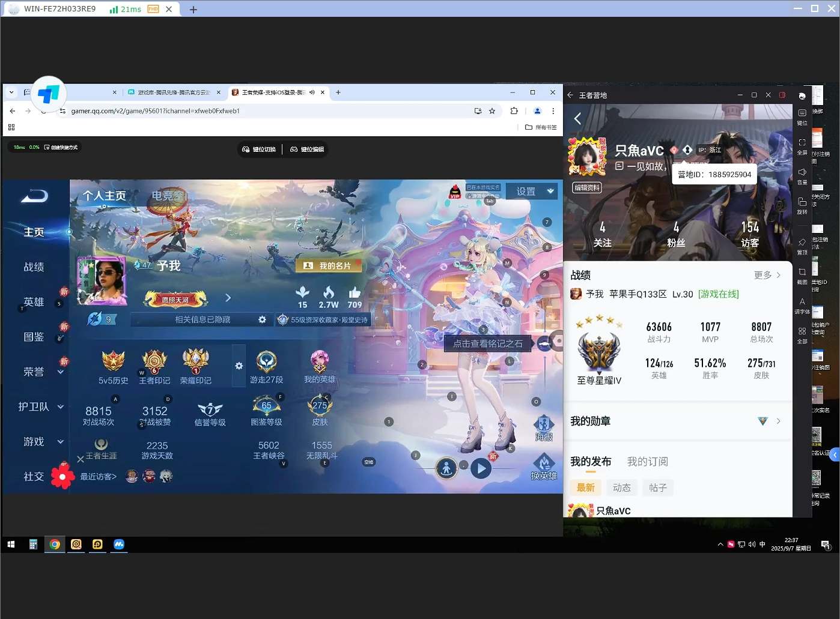
Task: Rotate the emulator with the 旋转 icon
Action: (802, 205)
